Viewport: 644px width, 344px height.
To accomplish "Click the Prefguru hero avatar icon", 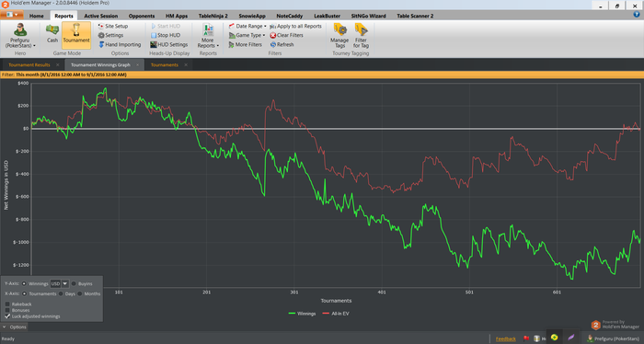I will coord(20,30).
